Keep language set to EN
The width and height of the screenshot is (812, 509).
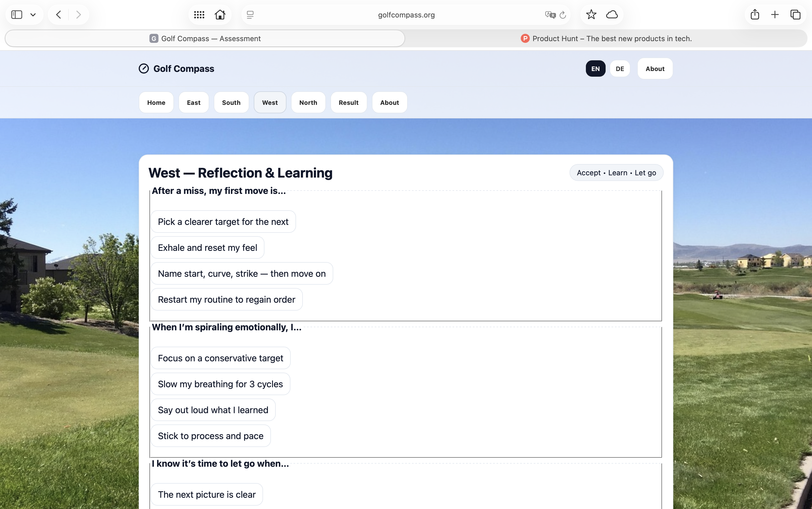pyautogui.click(x=595, y=68)
